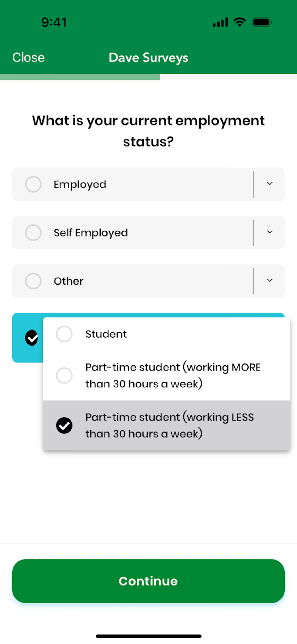
Task: Toggle the checked working LESS than 30 hours option
Action: pos(64,425)
